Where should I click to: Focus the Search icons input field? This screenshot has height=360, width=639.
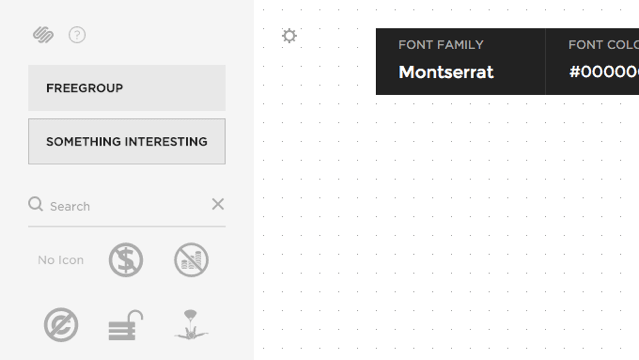pyautogui.click(x=128, y=206)
